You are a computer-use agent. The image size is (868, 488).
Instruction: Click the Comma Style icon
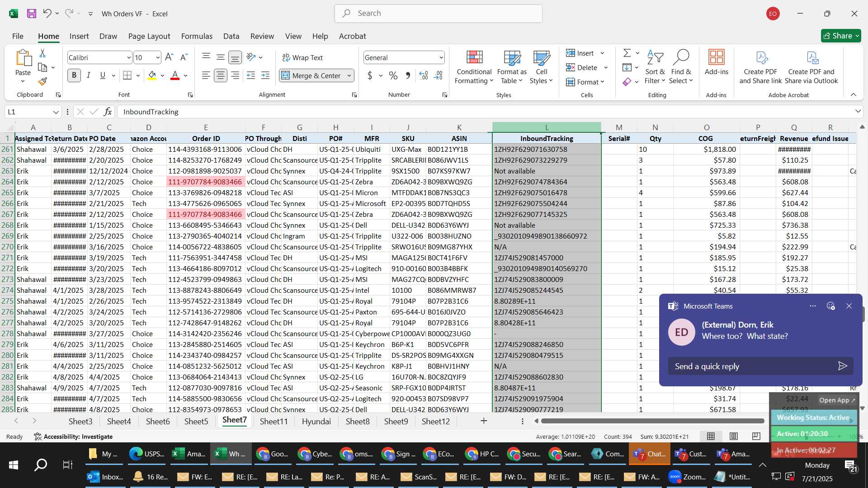pos(408,75)
